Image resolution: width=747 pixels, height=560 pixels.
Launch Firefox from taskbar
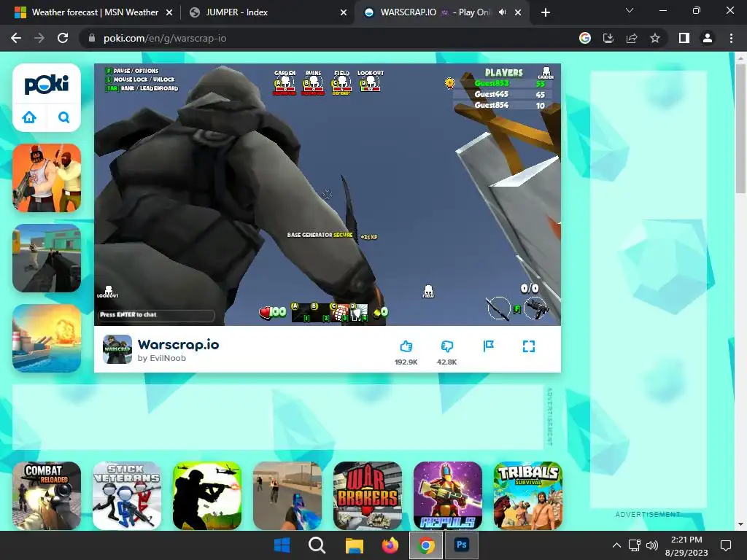390,545
